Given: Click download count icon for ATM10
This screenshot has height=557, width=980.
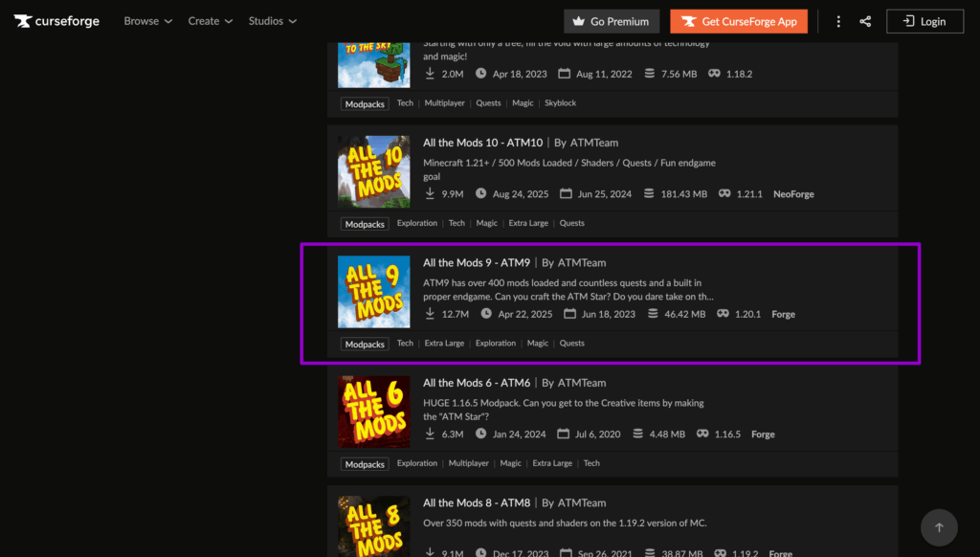Looking at the screenshot, I should coord(430,193).
